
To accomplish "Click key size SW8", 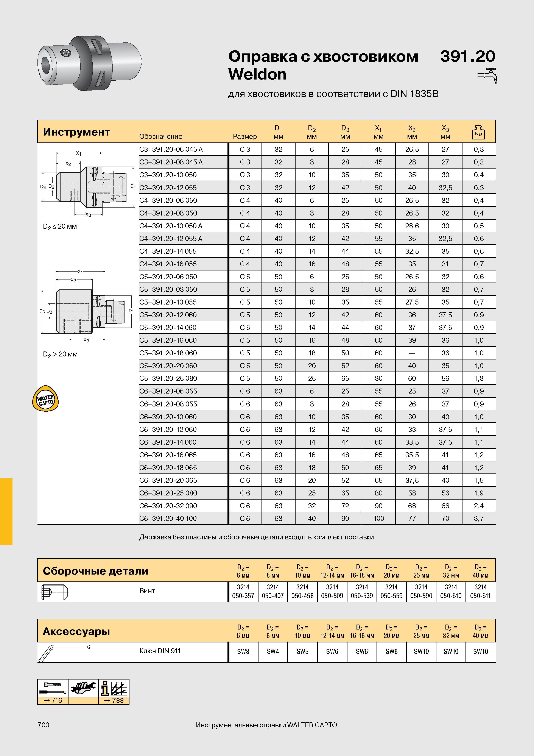I will 392,652.
